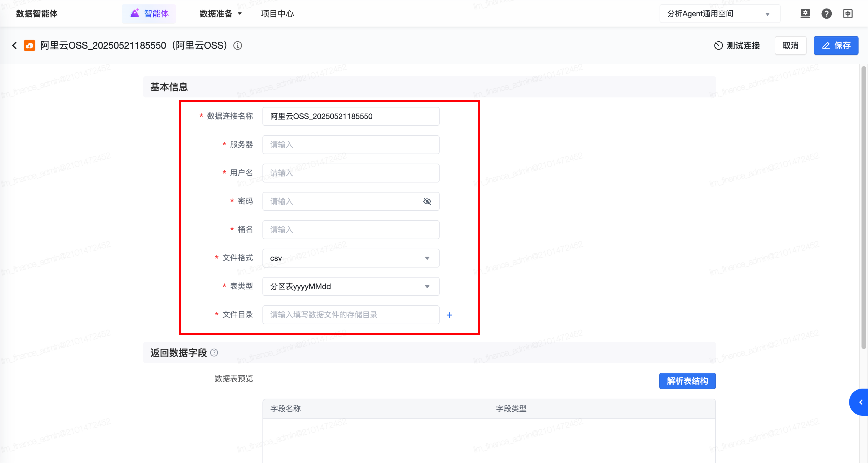868x463 pixels.
Task: Focus the 密码 input field
Action: coord(351,201)
